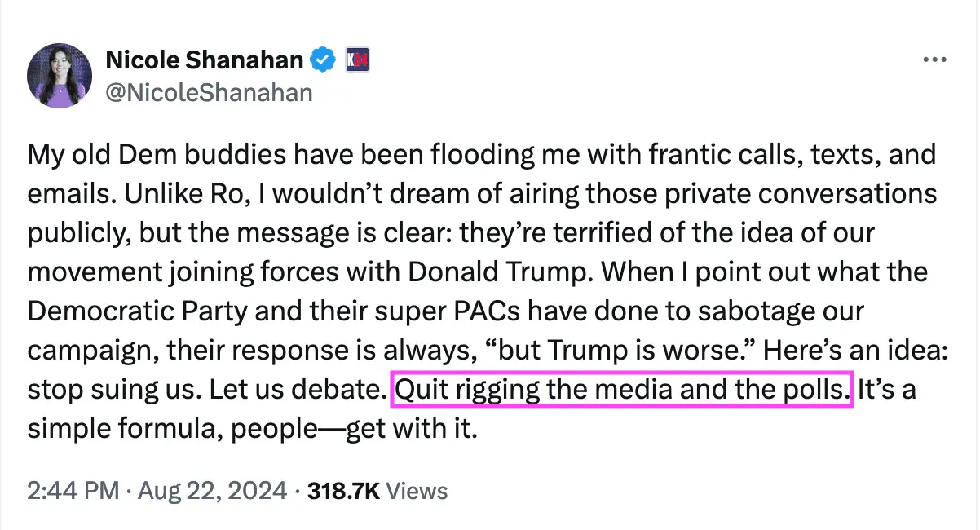The image size is (980, 530).
Task: Click the blue verified checkmark badge
Action: (324, 60)
